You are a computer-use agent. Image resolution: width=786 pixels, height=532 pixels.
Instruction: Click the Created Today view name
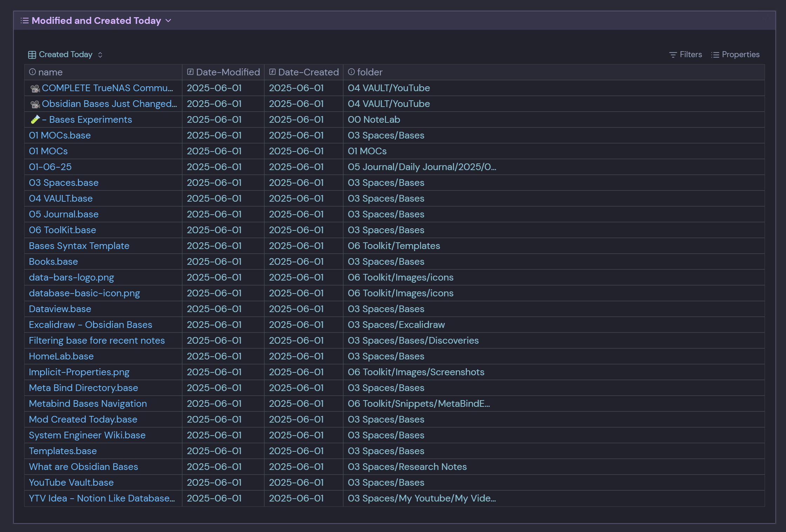click(x=66, y=55)
